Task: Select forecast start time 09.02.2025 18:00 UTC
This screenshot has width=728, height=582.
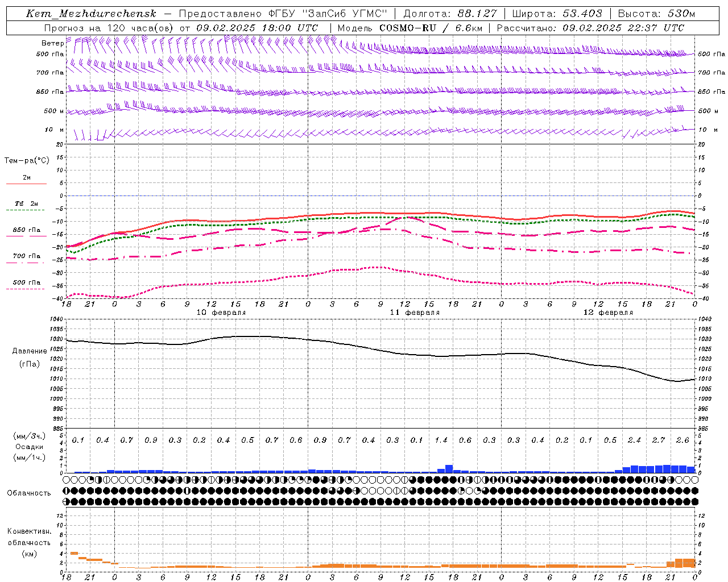Action: point(257,28)
